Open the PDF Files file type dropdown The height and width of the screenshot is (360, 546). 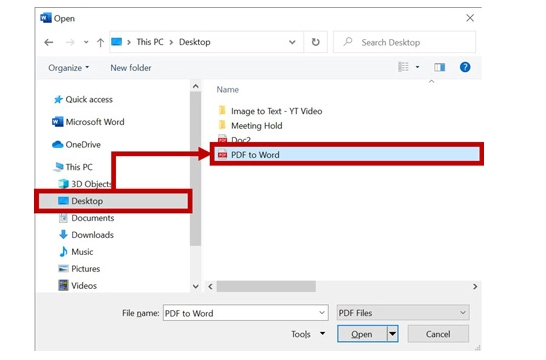(x=403, y=313)
